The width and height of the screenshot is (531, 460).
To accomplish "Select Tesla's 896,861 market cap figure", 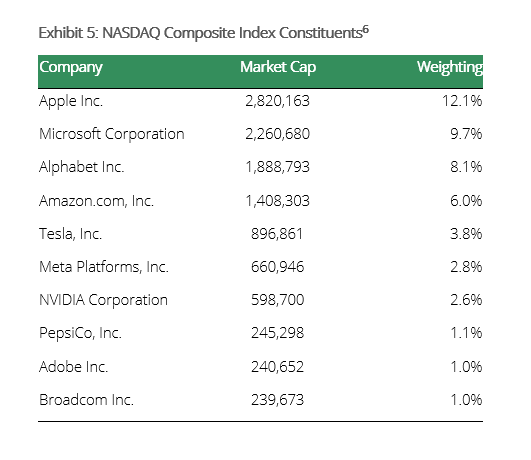I will pyautogui.click(x=277, y=234).
